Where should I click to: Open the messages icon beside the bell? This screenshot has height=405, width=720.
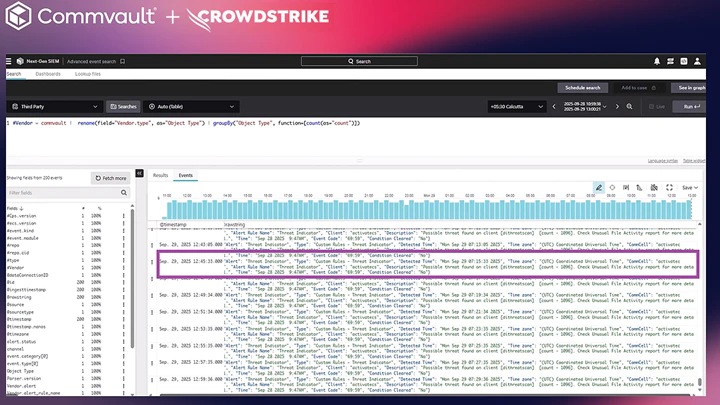click(670, 61)
